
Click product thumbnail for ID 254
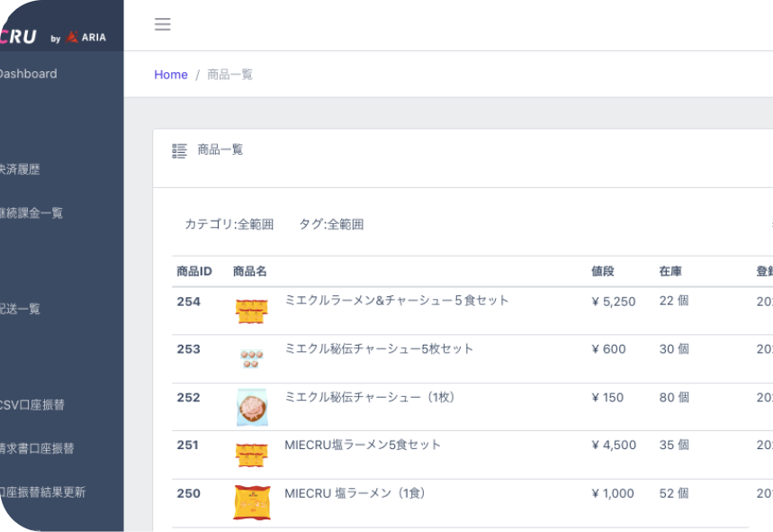(252, 311)
